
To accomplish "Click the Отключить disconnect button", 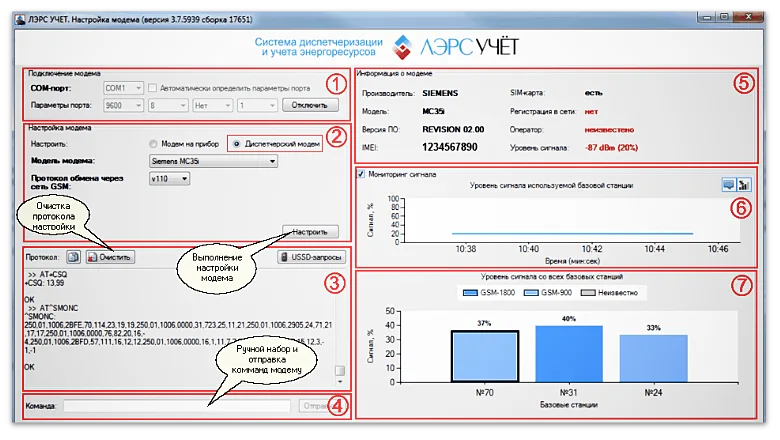I will pos(310,105).
